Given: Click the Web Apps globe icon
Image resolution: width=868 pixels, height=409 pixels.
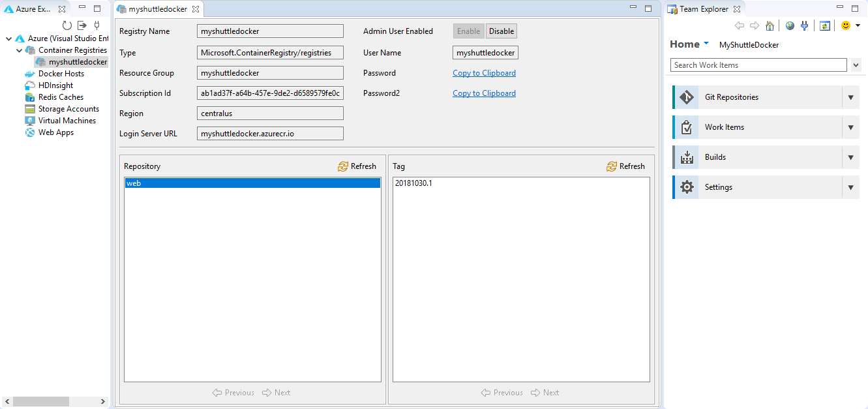Looking at the screenshot, I should (30, 132).
